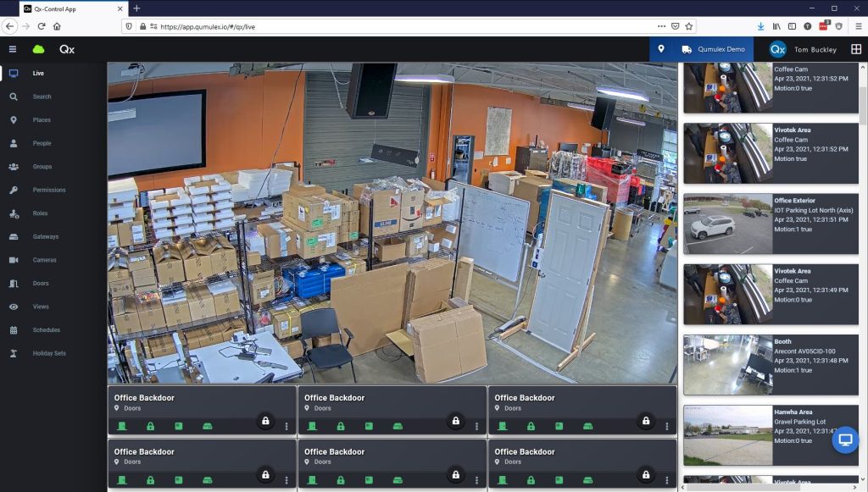Click the blue monitor floating button
Viewport: 868px width, 492px height.
(x=844, y=440)
